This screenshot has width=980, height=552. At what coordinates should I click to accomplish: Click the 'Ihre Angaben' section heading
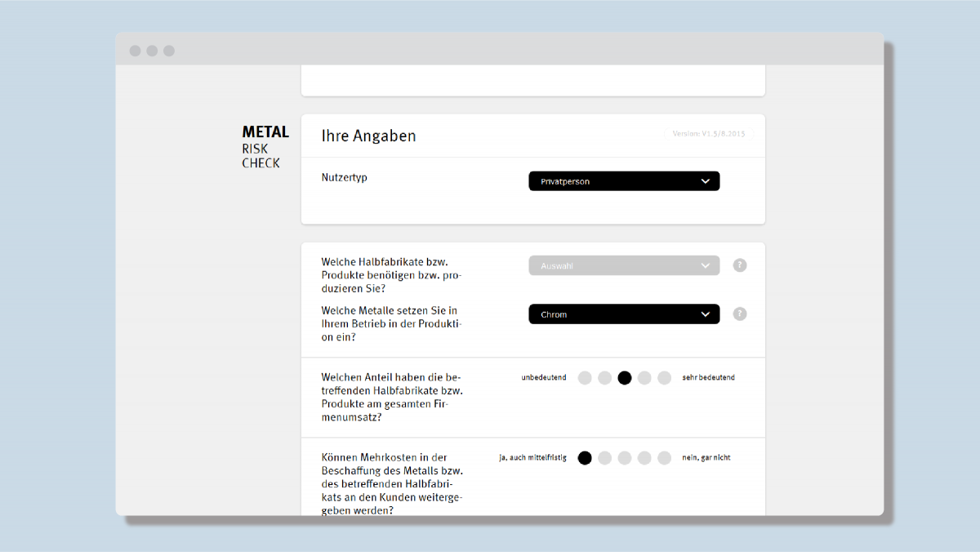368,136
